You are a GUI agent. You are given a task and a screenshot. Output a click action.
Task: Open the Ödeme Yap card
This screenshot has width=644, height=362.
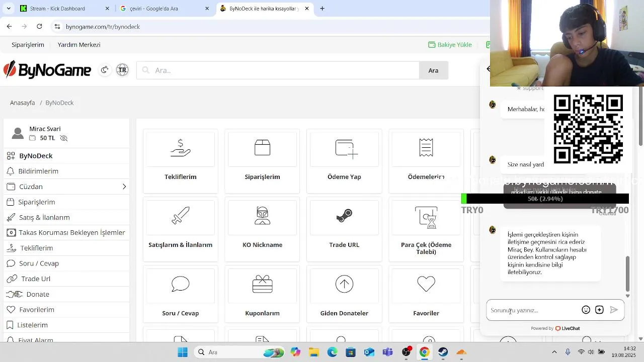point(344,161)
